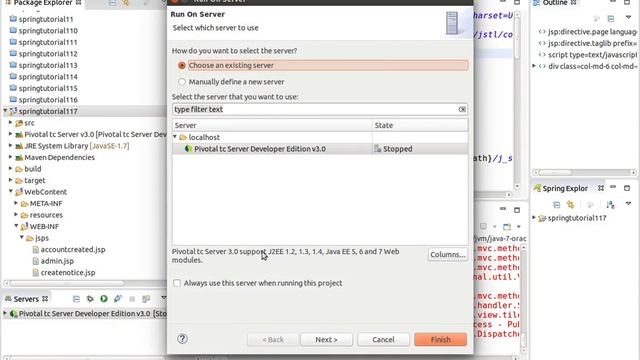Expand JRE System Library node
Screen dimensions: 640x360
[x=11, y=146]
